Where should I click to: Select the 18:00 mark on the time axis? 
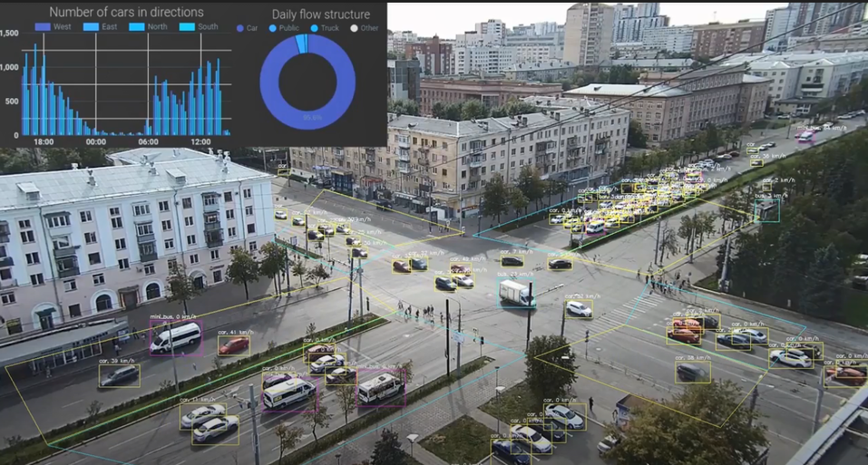coord(43,142)
